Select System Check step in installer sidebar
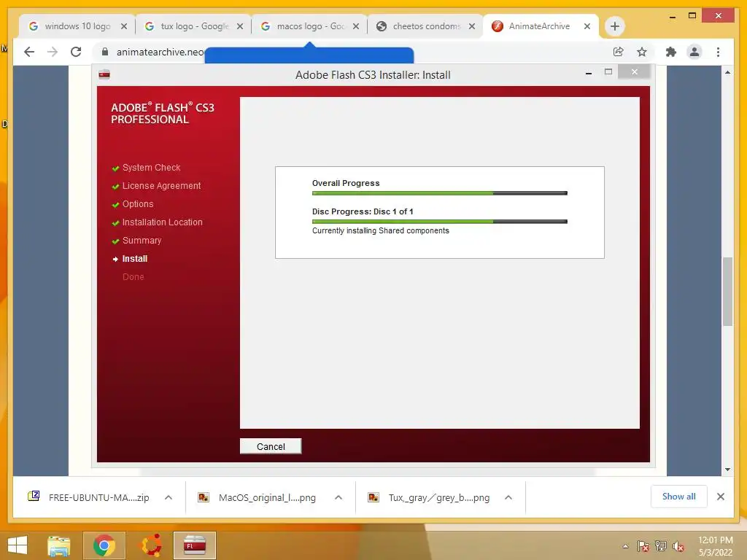 point(151,168)
